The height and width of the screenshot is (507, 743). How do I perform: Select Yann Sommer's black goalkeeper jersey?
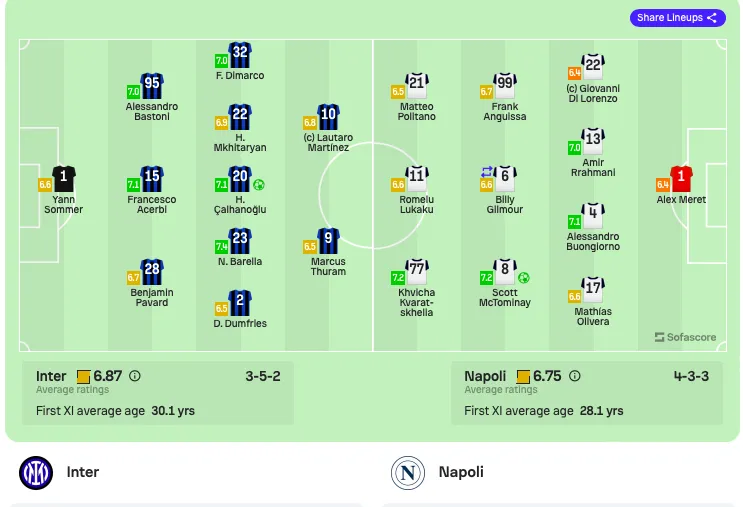coord(63,178)
